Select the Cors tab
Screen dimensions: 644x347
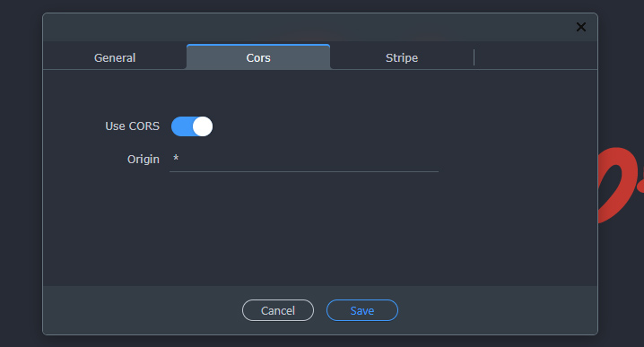pos(258,57)
